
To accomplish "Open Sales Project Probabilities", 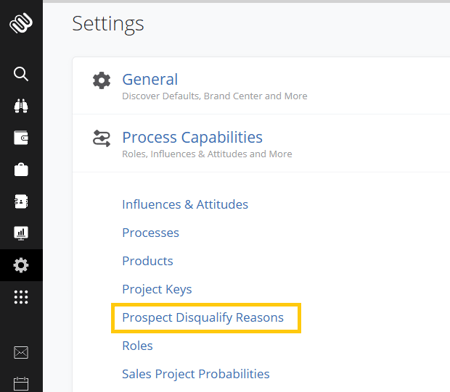I will [x=196, y=374].
